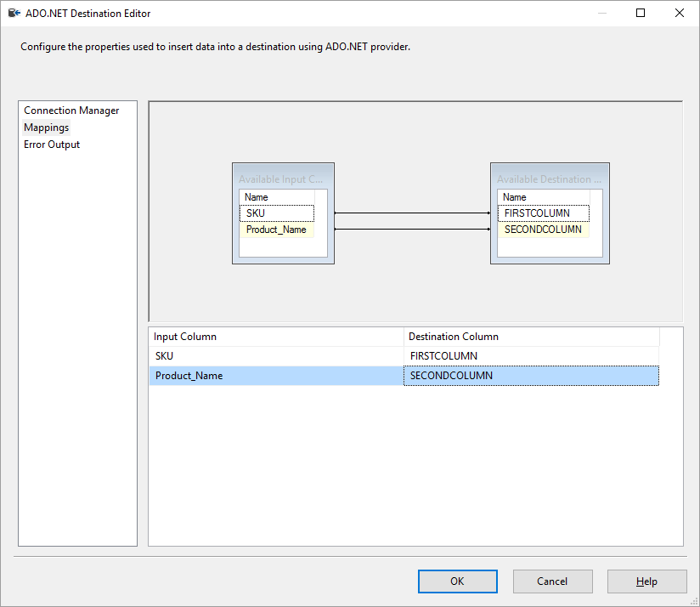Click the Available Input Columns header bar
This screenshot has width=700, height=607.
280,179
